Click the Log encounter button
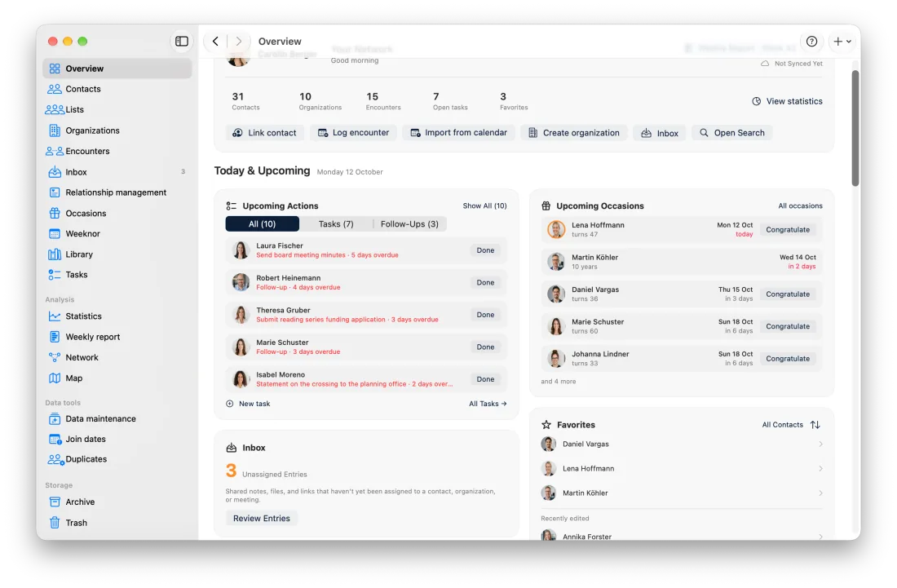The image size is (897, 588). 354,133
